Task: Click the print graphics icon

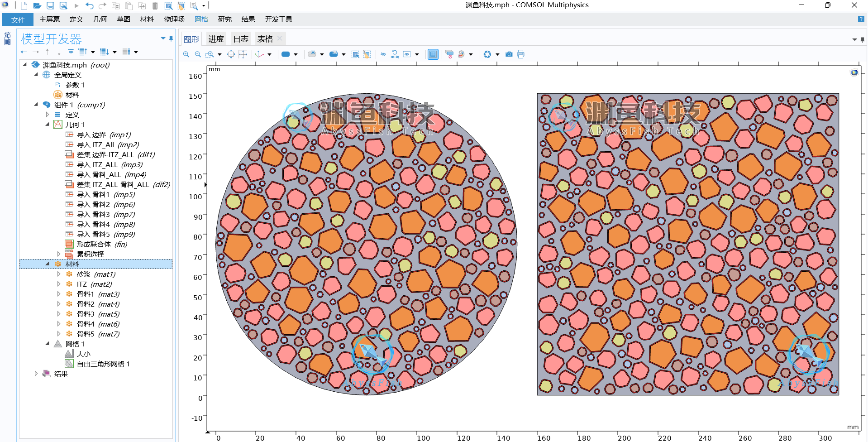Action: [521, 54]
